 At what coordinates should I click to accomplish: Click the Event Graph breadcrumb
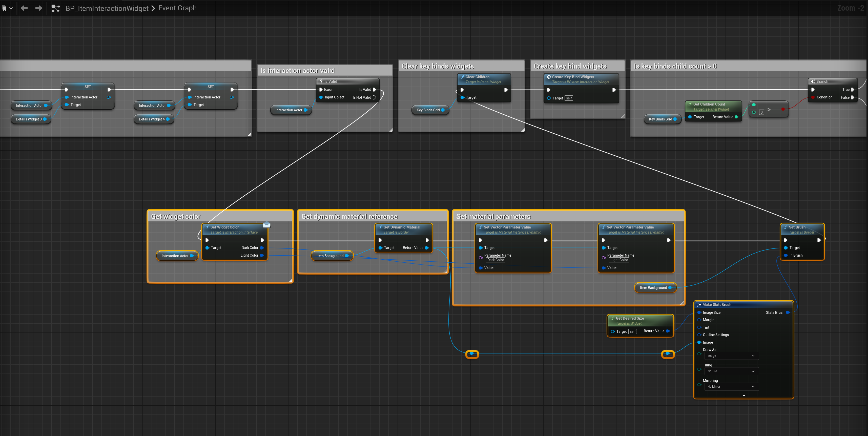pos(177,8)
